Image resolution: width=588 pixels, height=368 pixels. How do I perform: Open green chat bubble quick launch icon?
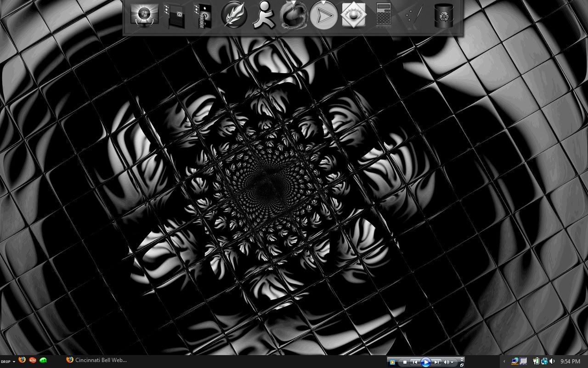coord(43,360)
